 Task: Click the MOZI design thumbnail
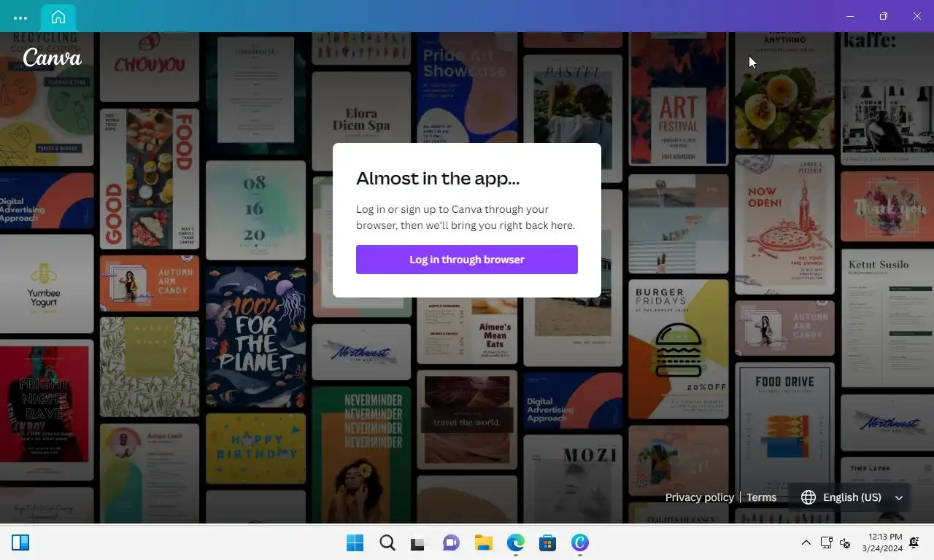pos(573,479)
